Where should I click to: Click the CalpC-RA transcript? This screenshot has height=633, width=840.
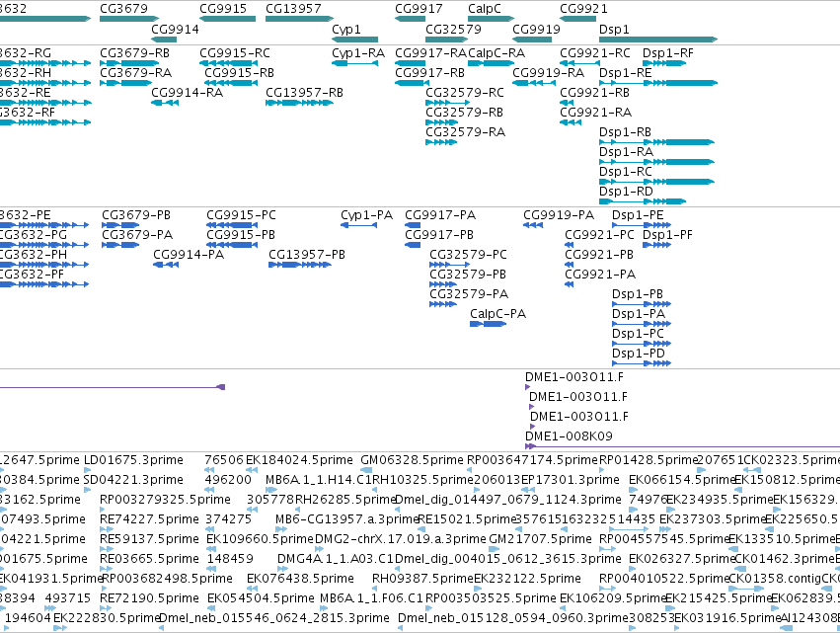491,63
